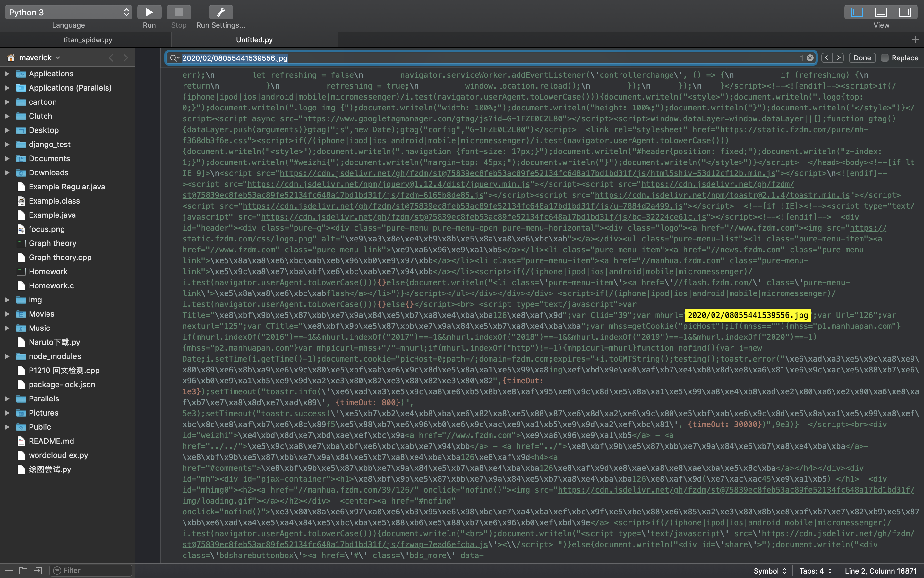Expand the Clutch folder
The image size is (924, 578).
[7, 116]
